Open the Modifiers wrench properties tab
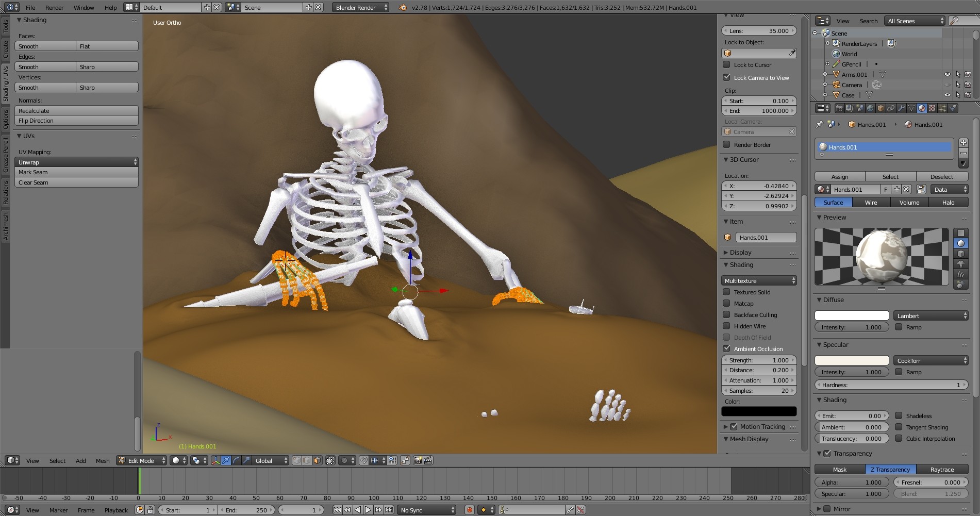Screen dimensions: 980x516 (901, 108)
